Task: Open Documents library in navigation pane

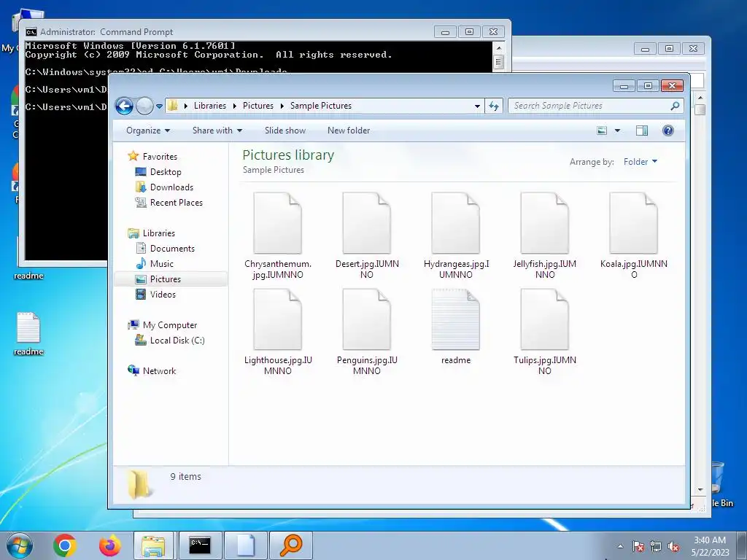Action: (172, 249)
